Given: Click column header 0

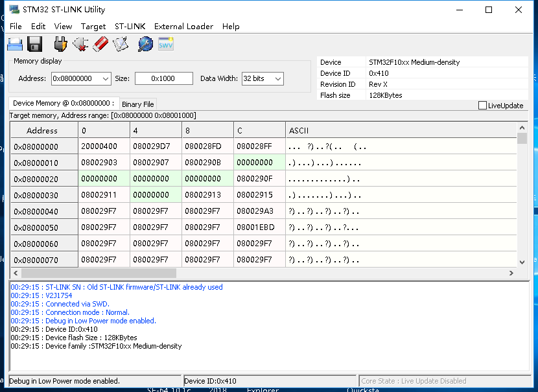Looking at the screenshot, I should pos(104,130).
